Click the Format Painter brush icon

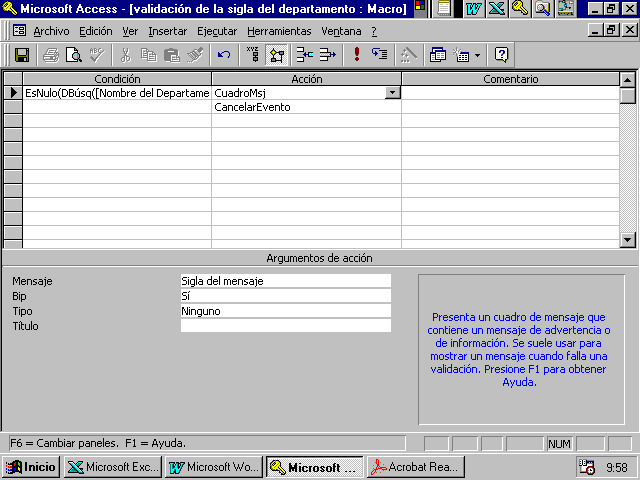195,55
